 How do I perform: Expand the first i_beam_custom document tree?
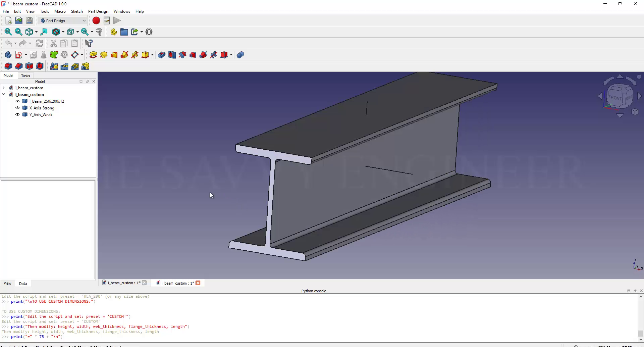4,88
